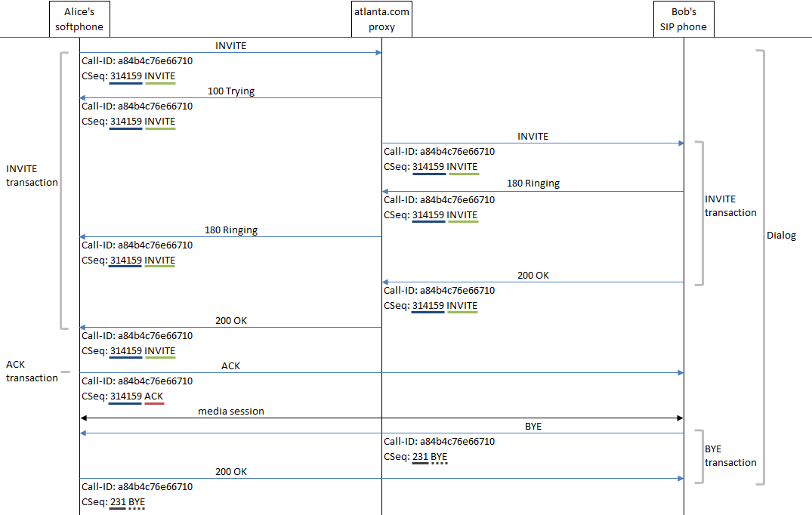
Task: Select the INVITE transaction label near Bob's side
Action: pyautogui.click(x=730, y=205)
